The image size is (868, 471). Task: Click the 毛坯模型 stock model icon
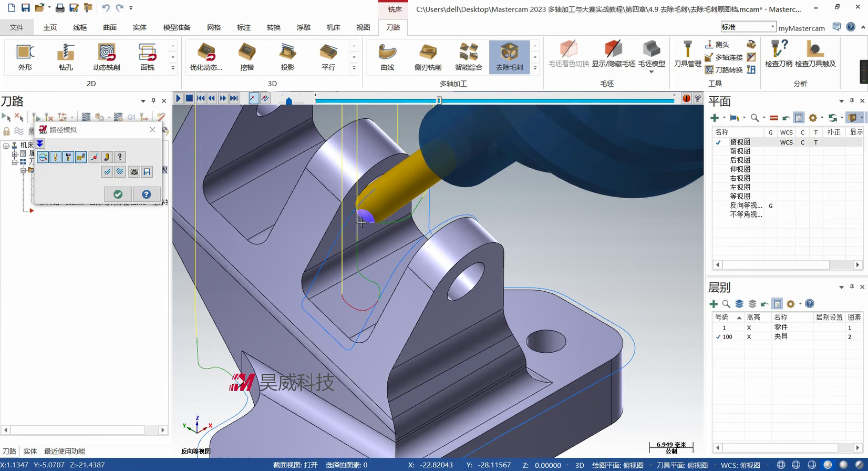[652, 55]
